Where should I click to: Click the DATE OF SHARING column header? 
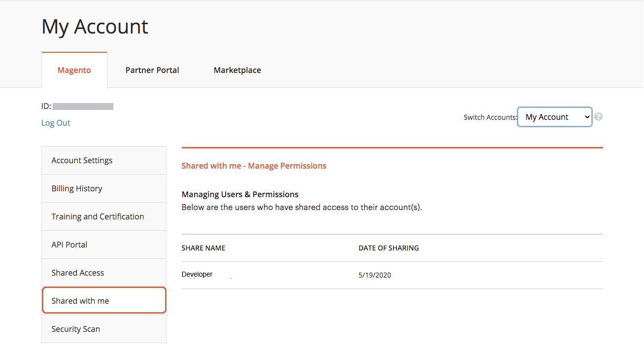pos(389,248)
